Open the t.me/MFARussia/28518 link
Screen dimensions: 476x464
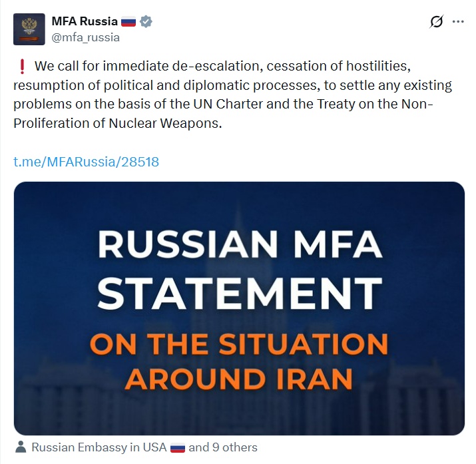(87, 161)
